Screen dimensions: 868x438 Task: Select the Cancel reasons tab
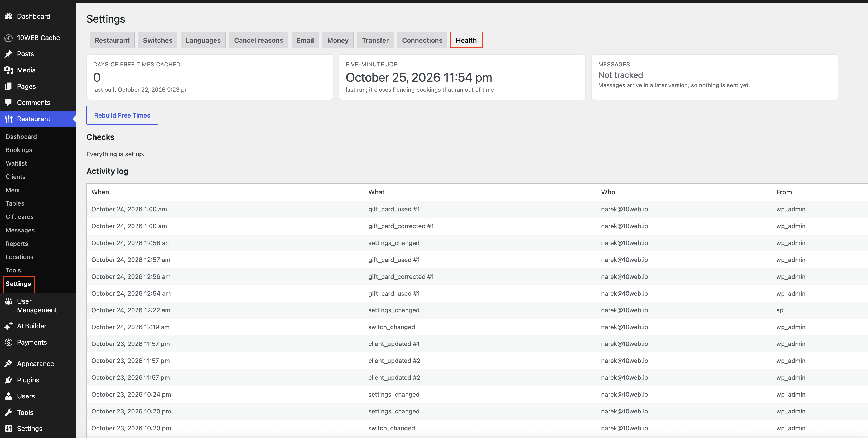(258, 40)
